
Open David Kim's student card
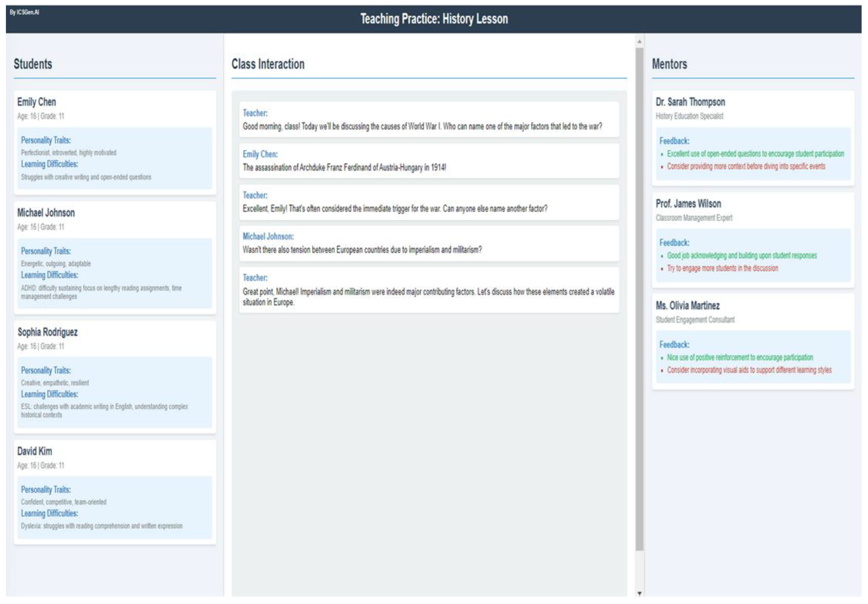click(x=35, y=451)
